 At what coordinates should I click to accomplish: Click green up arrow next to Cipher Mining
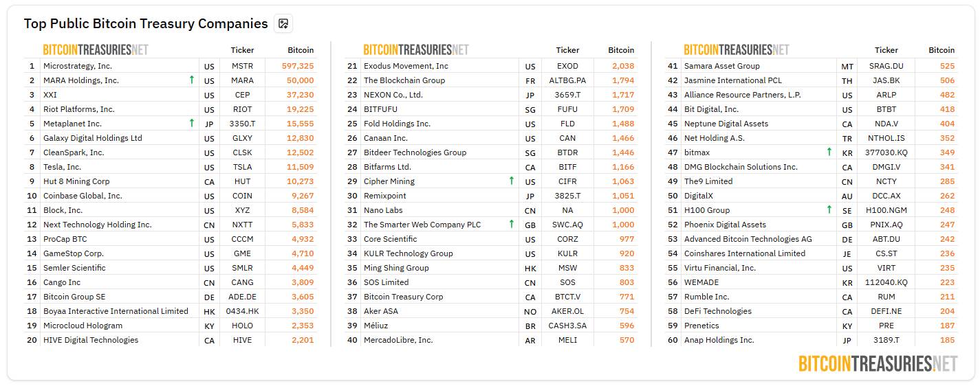[511, 181]
